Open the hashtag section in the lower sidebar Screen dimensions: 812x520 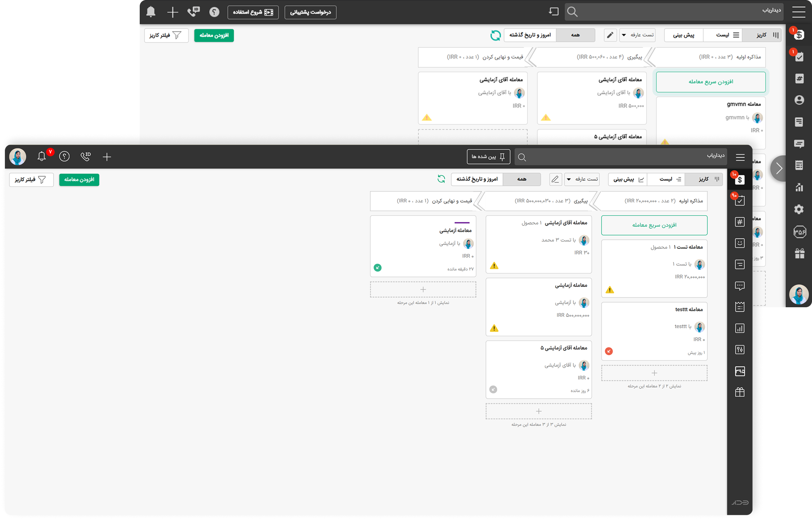coord(740,222)
